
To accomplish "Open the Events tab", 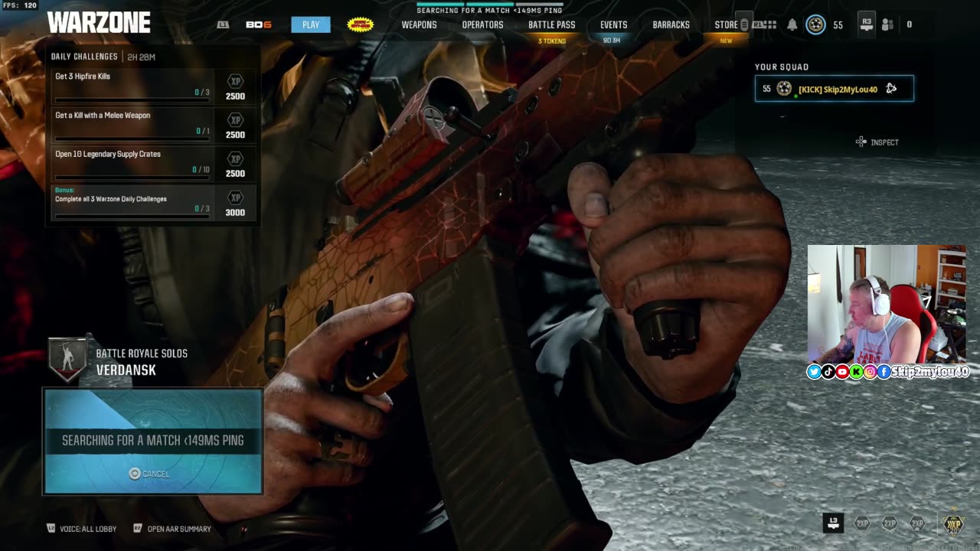I will point(613,24).
